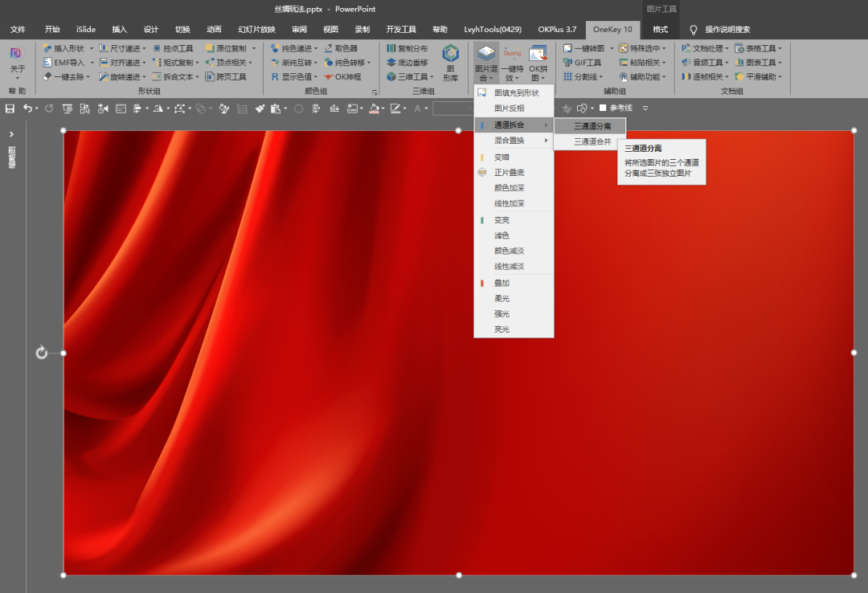Open the 混合置换 submenu
The image size is (868, 593).
click(x=514, y=140)
